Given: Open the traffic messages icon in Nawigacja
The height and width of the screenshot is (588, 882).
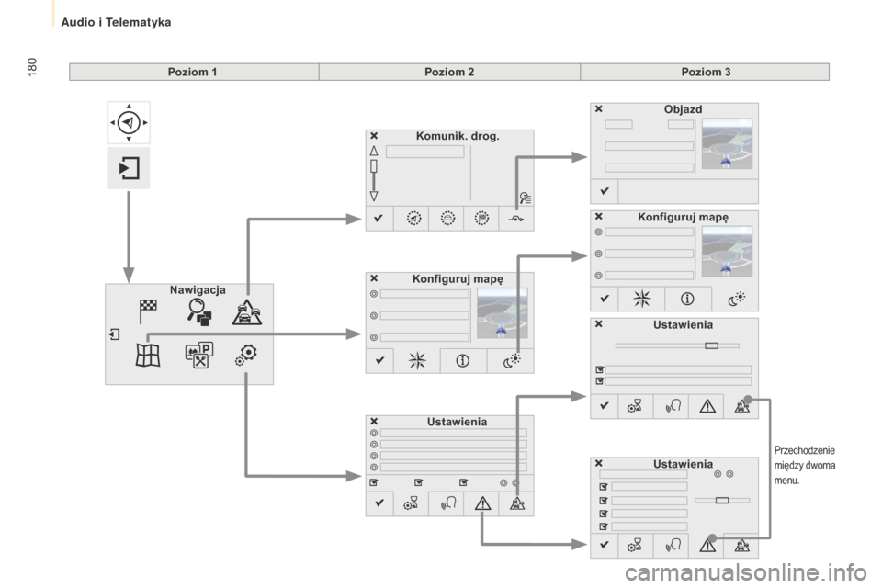Looking at the screenshot, I should coord(247,312).
